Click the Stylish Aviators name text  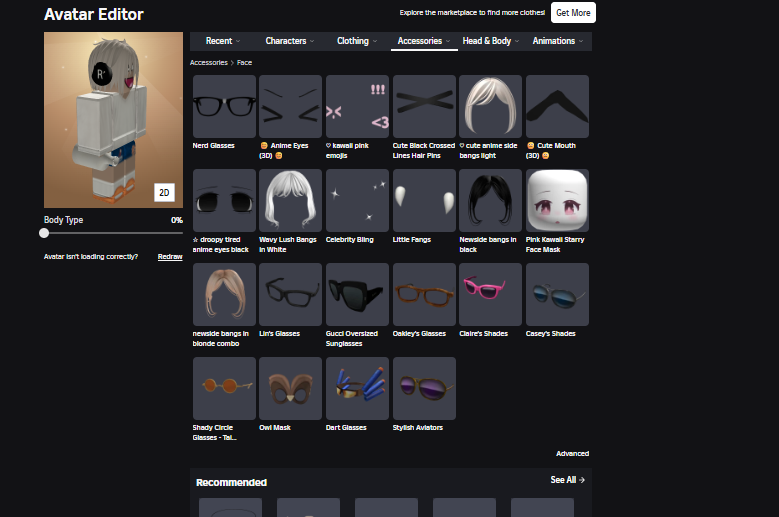[418, 428]
